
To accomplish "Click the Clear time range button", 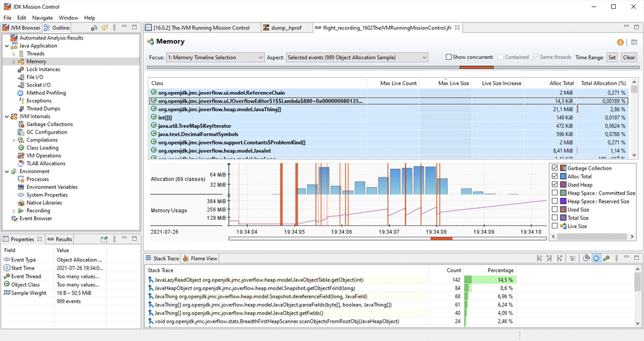I will click(629, 57).
